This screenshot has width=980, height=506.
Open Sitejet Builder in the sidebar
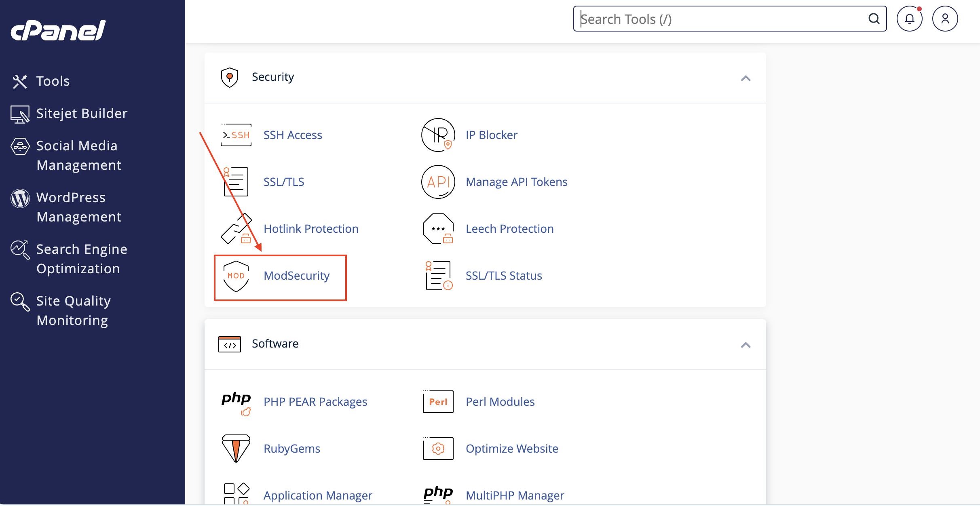[82, 114]
